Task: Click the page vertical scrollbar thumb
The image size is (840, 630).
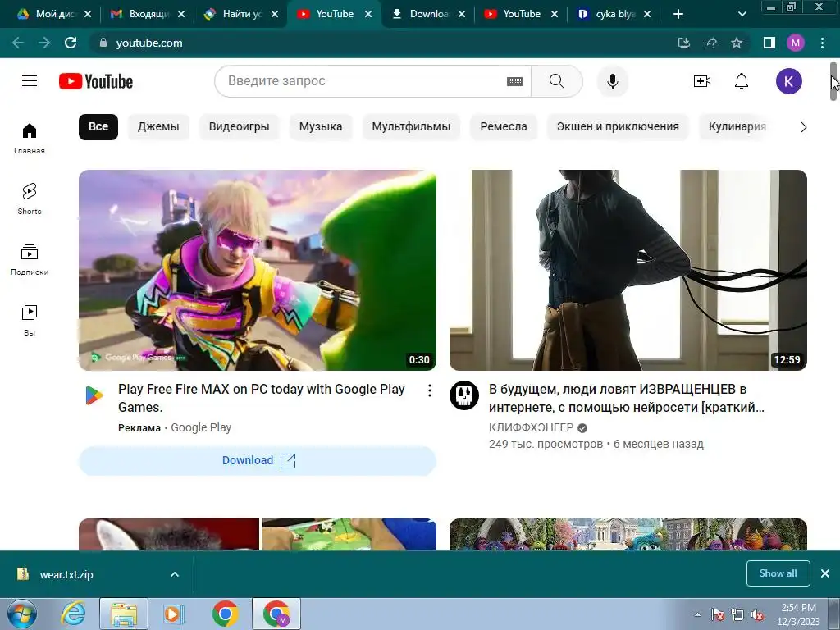Action: [833, 81]
